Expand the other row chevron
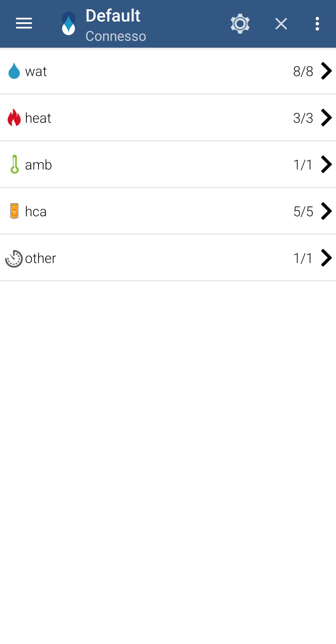 point(326,258)
